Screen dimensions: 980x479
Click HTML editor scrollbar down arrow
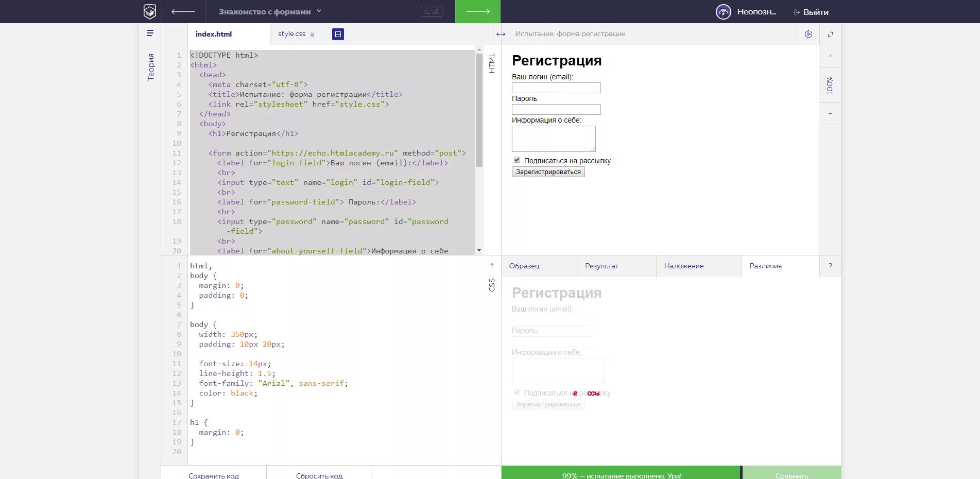[x=479, y=250]
